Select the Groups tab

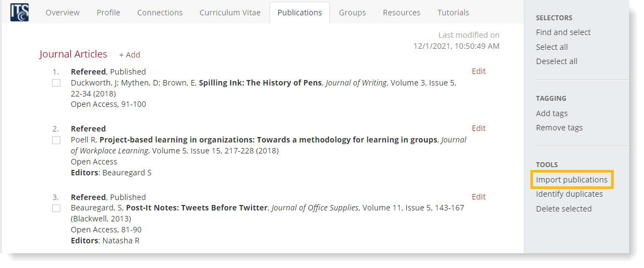(x=352, y=13)
